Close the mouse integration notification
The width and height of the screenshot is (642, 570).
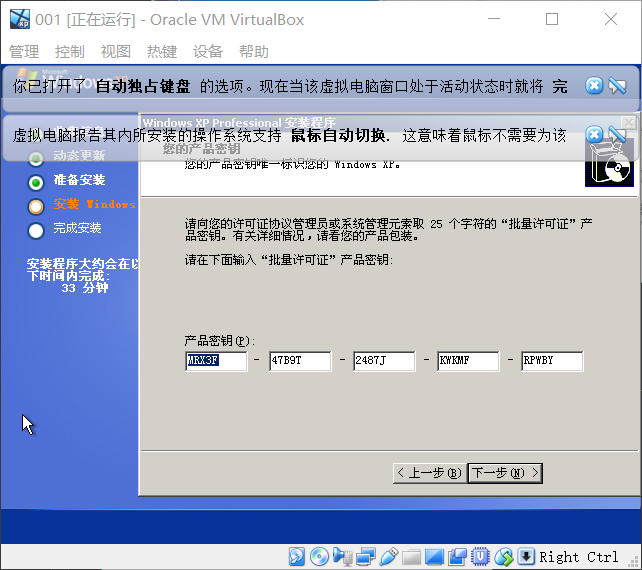coord(594,134)
